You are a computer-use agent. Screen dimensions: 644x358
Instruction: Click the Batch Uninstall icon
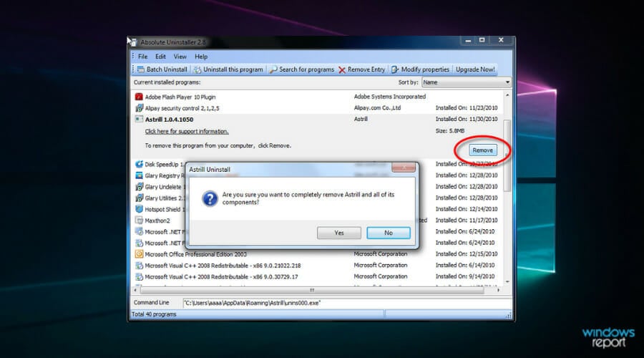pyautogui.click(x=141, y=69)
